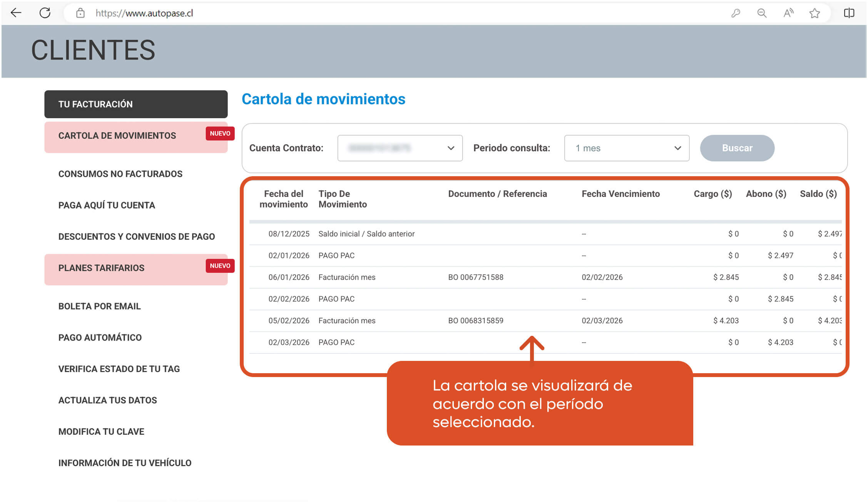868x504 pixels.
Task: Click the zoom out magnifier icon
Action: (762, 13)
